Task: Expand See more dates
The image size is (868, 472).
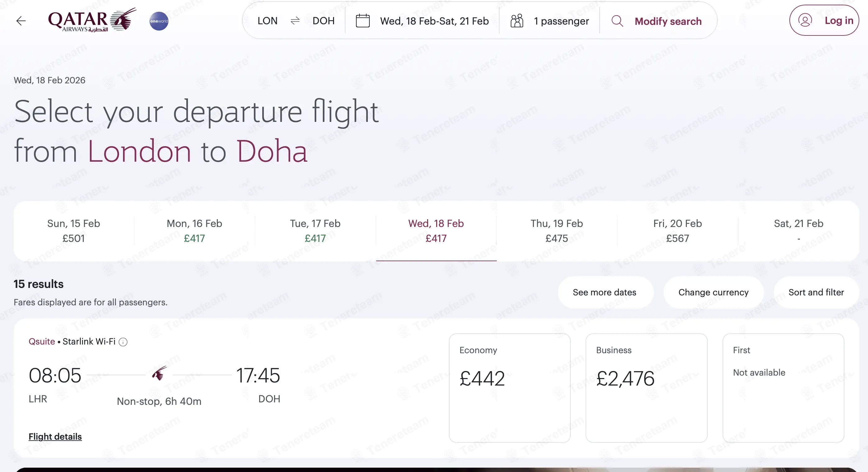Action: 604,292
